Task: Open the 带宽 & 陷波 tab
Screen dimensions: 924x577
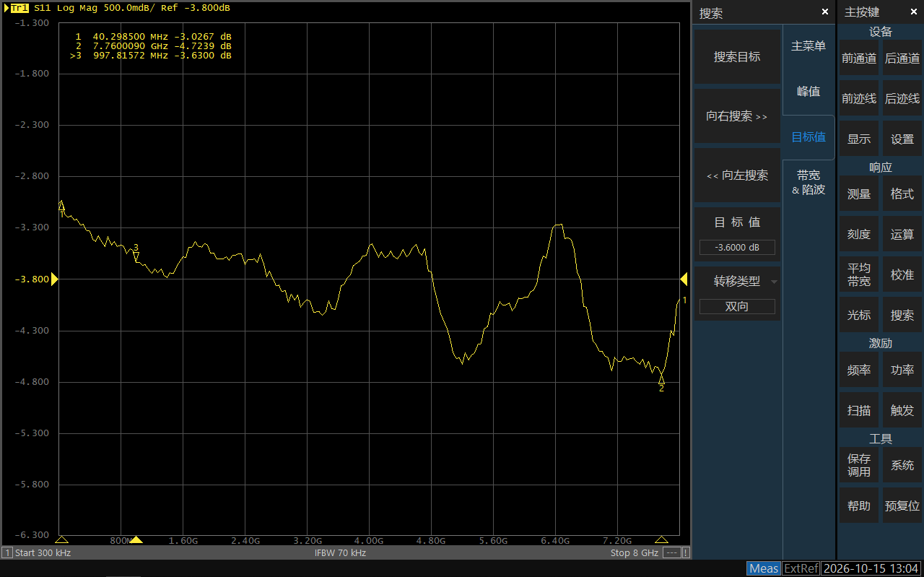Action: point(808,183)
